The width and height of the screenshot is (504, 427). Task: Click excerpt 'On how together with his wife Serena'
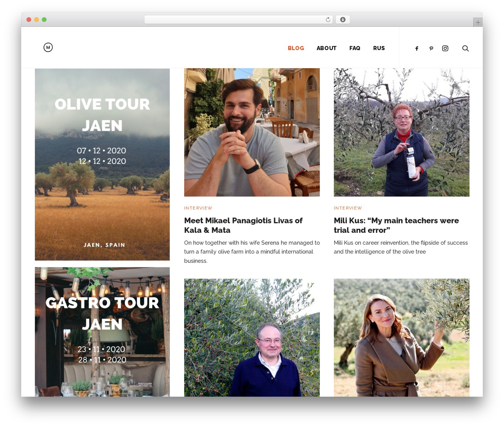[252, 252]
